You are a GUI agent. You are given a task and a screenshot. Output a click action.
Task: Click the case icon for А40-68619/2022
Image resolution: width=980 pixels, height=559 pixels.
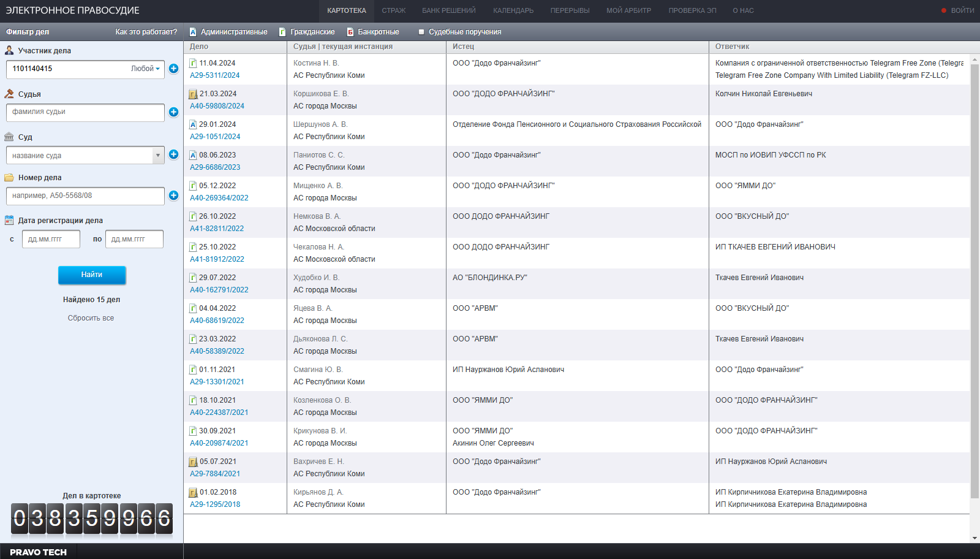tap(193, 308)
